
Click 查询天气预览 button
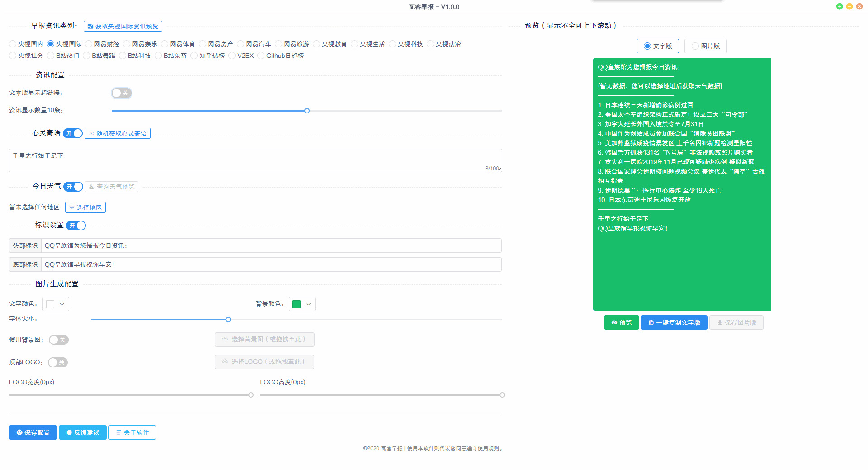pos(112,187)
